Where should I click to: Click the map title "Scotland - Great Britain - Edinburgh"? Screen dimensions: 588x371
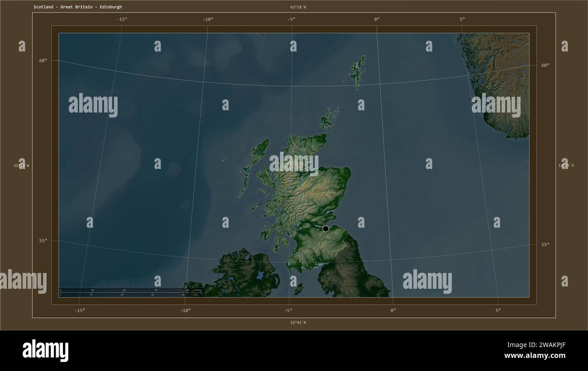77,7
